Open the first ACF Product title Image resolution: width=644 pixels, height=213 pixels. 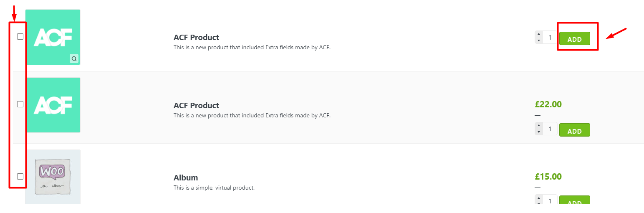coord(196,38)
